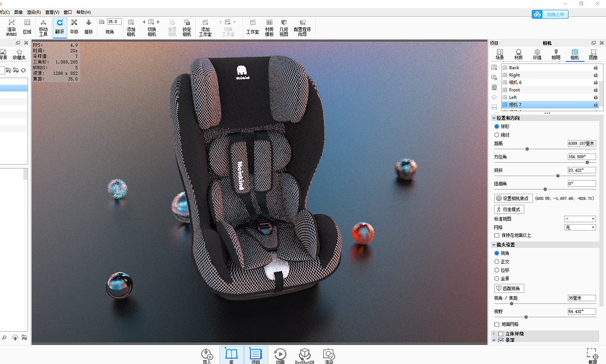This screenshot has height=364, width=606.
Task: Open the 渲染(R) menu
Action: [x=34, y=12]
